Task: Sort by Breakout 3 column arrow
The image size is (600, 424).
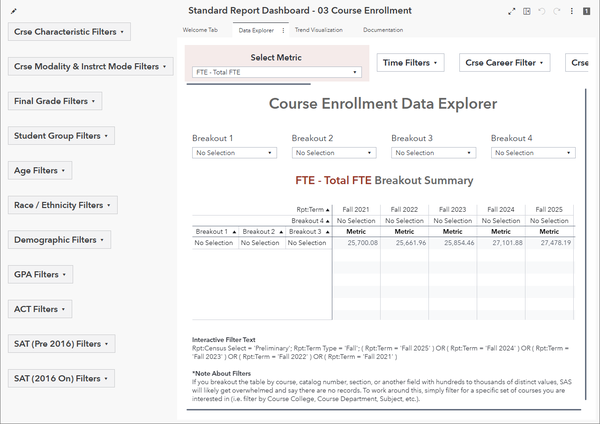Action: pos(328,232)
